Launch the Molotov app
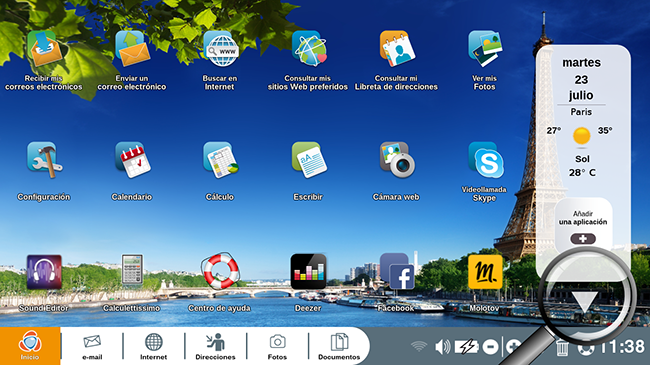This screenshot has width=650, height=365. point(485,272)
